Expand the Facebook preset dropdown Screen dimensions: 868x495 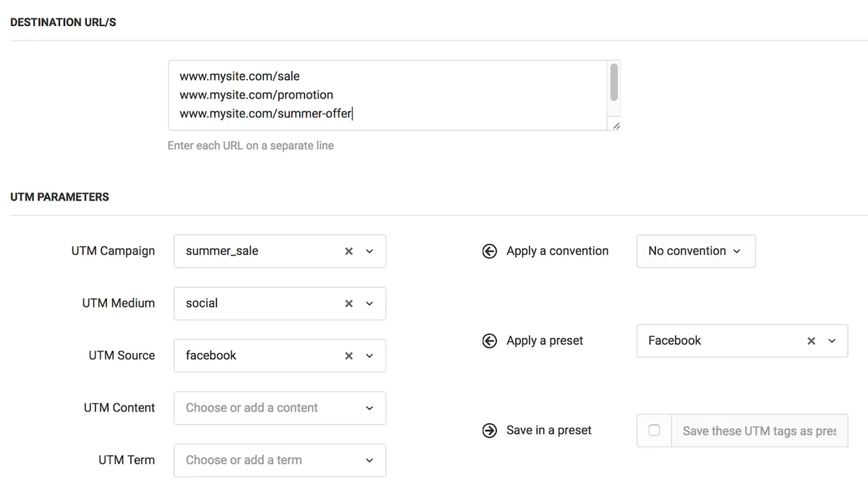831,340
